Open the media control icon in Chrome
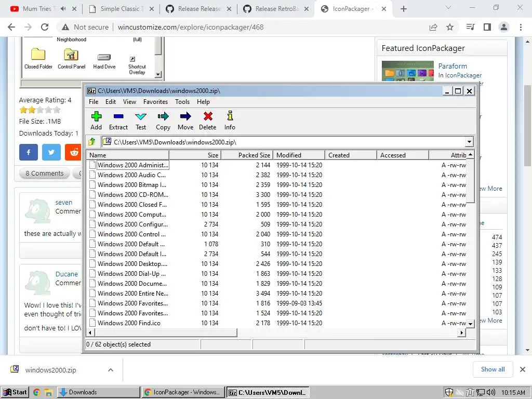532x399 pixels. click(x=470, y=27)
